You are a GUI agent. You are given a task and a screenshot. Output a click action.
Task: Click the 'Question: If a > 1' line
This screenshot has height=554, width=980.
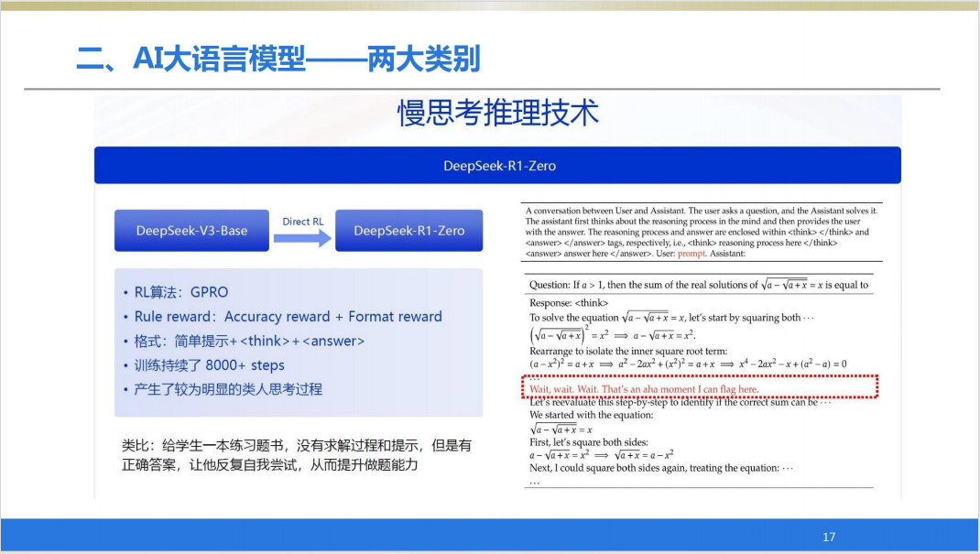[699, 285]
